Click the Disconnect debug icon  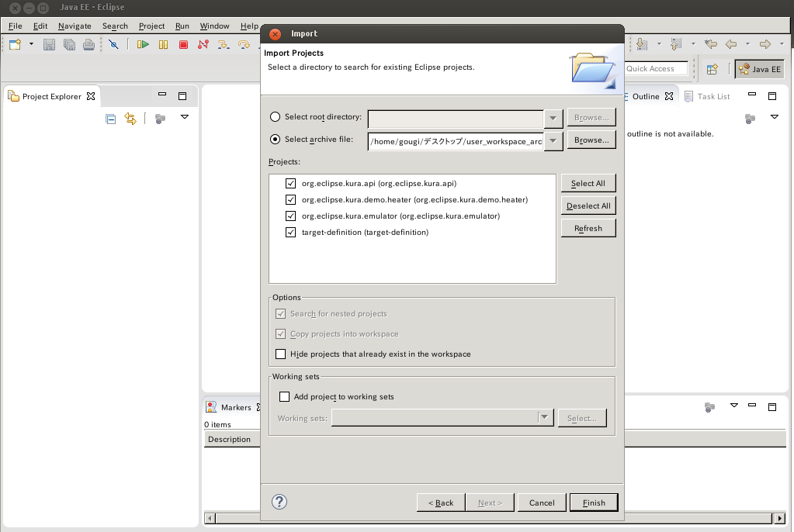point(203,44)
